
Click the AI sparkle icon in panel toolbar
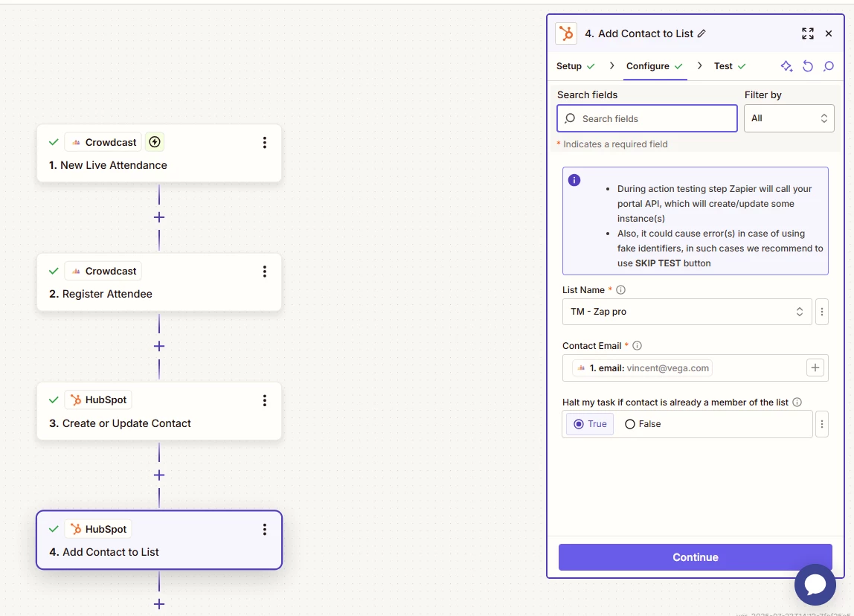coord(786,66)
